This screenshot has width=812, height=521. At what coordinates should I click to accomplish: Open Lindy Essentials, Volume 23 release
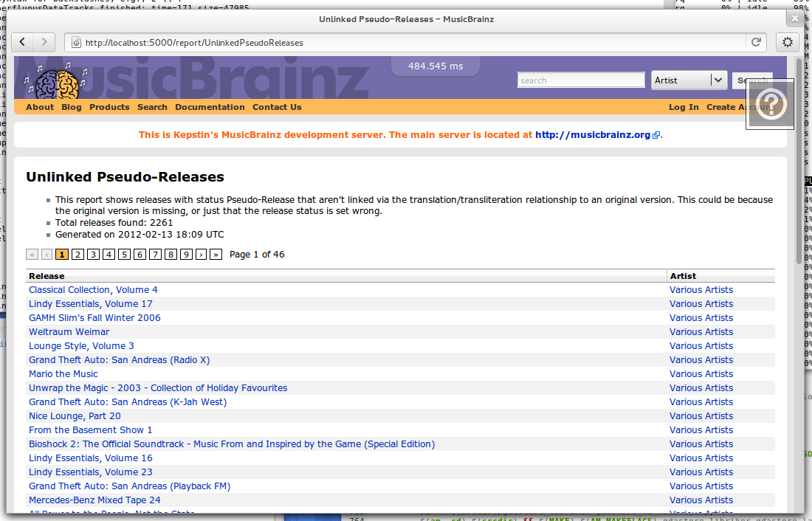coord(91,472)
